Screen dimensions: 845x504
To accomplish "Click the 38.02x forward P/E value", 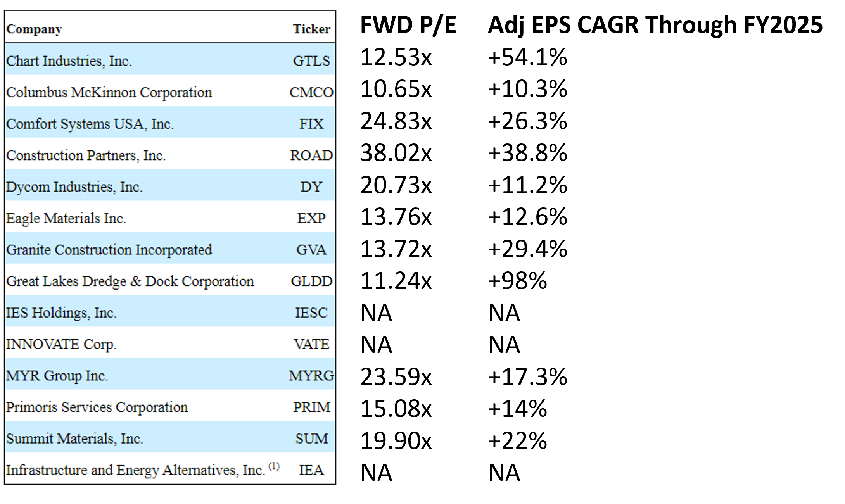I will coord(396,153).
